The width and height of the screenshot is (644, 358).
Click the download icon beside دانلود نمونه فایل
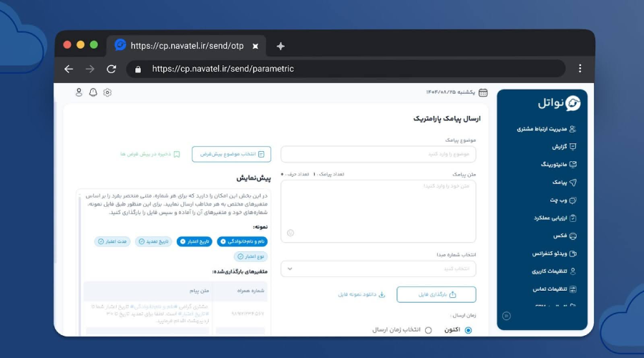[x=382, y=294]
